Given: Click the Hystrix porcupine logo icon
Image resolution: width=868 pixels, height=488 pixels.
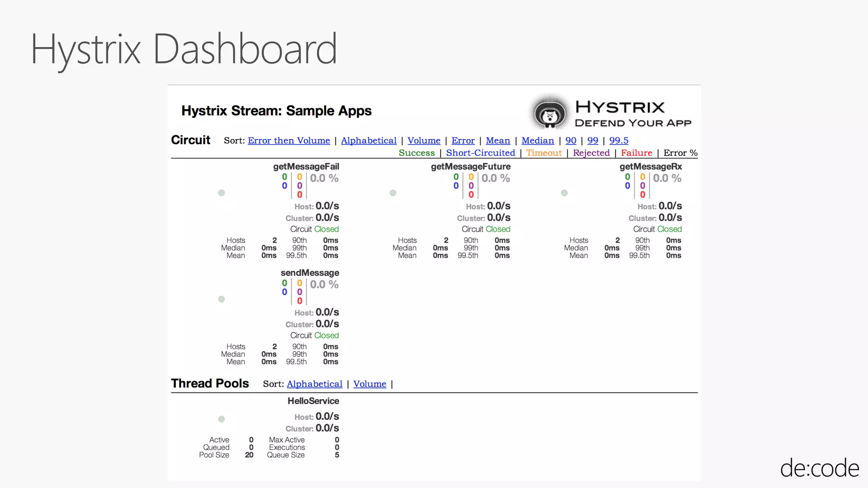Looking at the screenshot, I should 550,113.
